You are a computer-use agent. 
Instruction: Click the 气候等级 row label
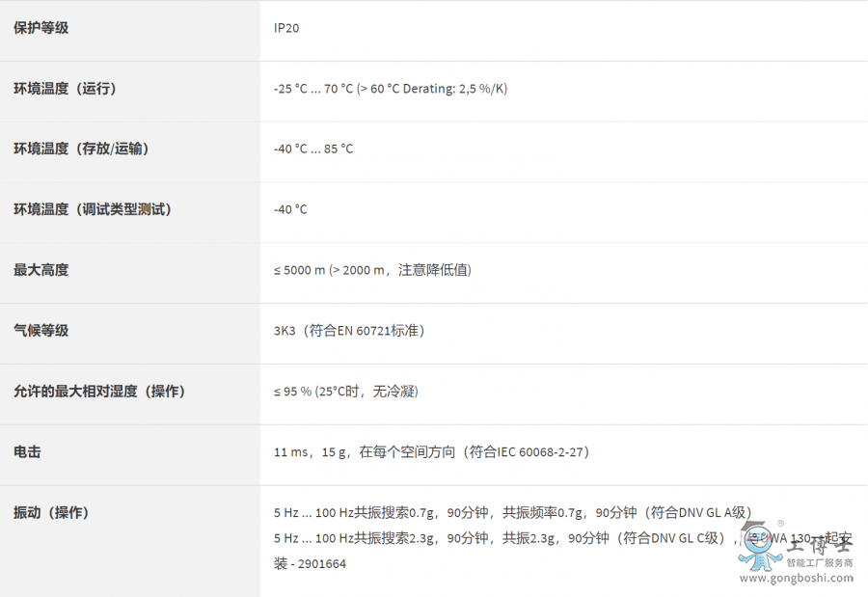coord(41,331)
